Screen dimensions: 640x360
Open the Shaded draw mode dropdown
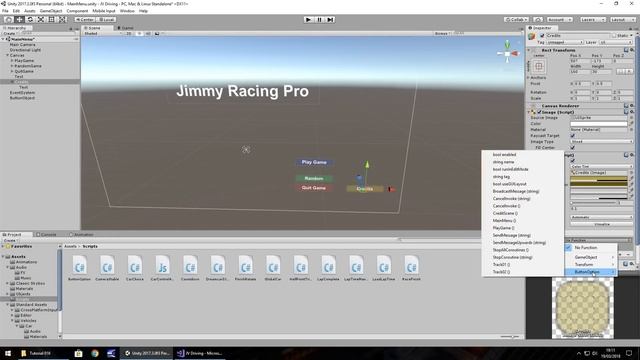click(102, 33)
